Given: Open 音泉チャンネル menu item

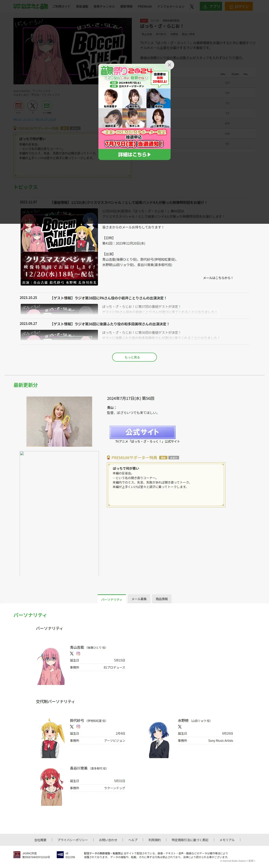Looking at the screenshot, I should [x=104, y=6].
